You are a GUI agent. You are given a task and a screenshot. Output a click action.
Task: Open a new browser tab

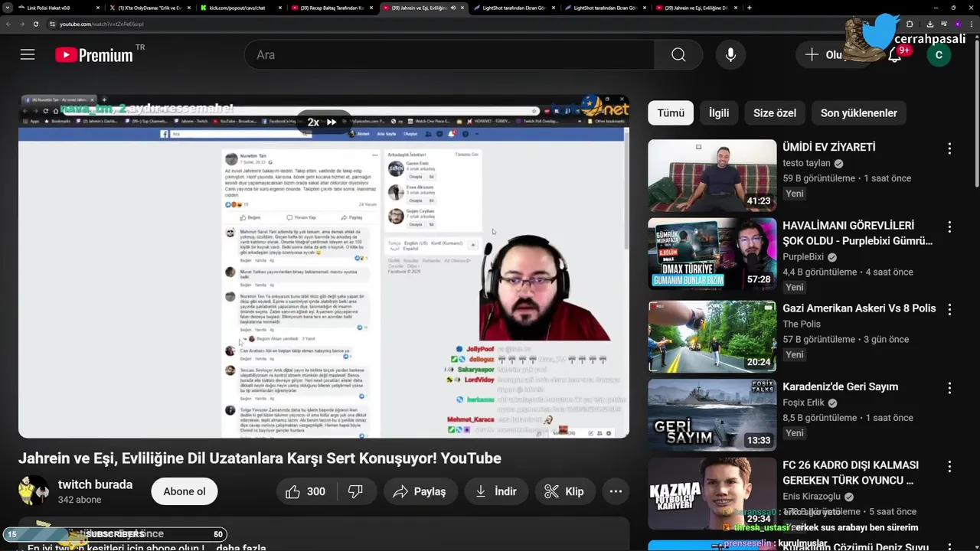pos(749,8)
